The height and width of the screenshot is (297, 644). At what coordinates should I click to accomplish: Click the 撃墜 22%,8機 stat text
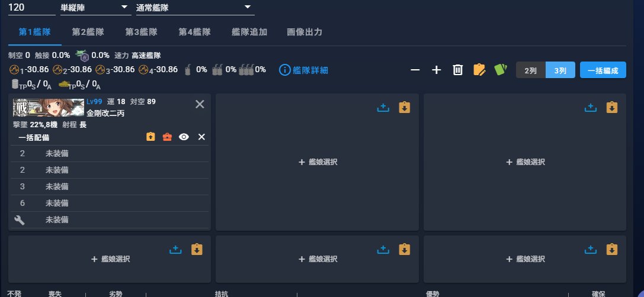coord(36,125)
